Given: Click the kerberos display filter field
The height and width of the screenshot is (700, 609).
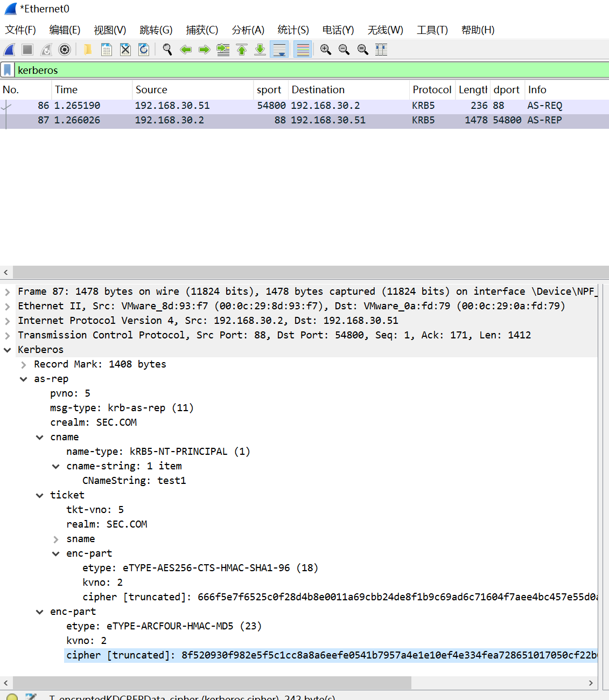Looking at the screenshot, I should (x=307, y=70).
